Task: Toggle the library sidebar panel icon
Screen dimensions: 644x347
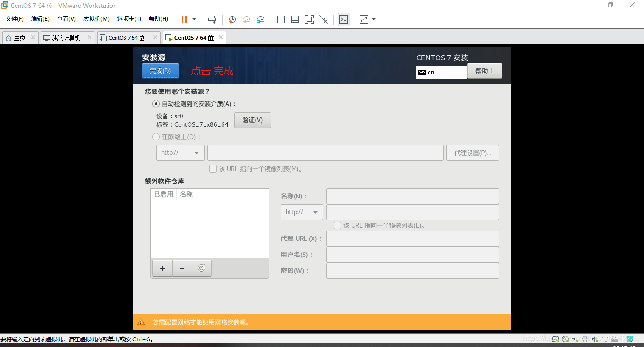Action: pyautogui.click(x=281, y=19)
